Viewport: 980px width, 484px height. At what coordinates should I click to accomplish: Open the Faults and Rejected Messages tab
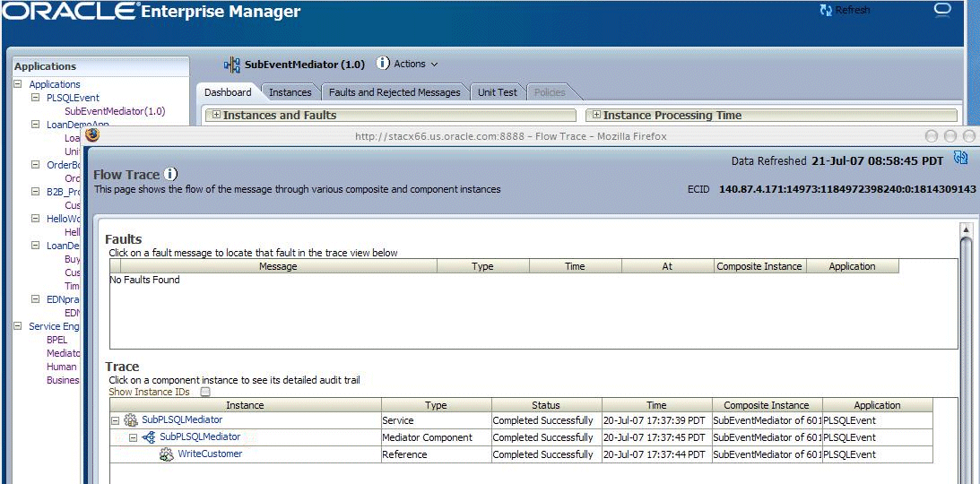coord(395,92)
